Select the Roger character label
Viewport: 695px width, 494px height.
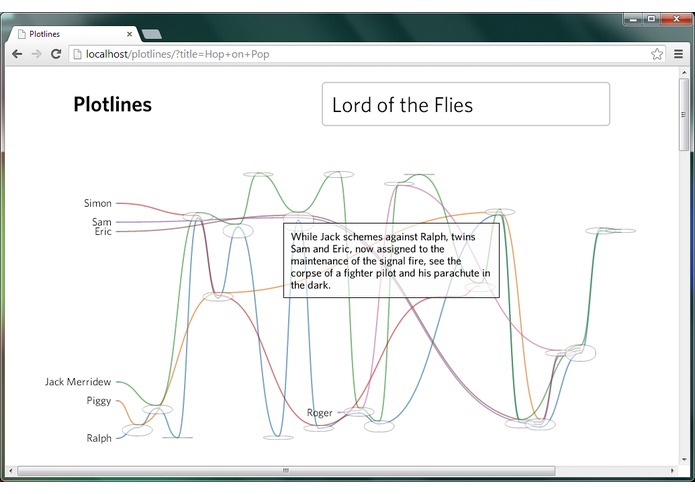click(x=320, y=413)
